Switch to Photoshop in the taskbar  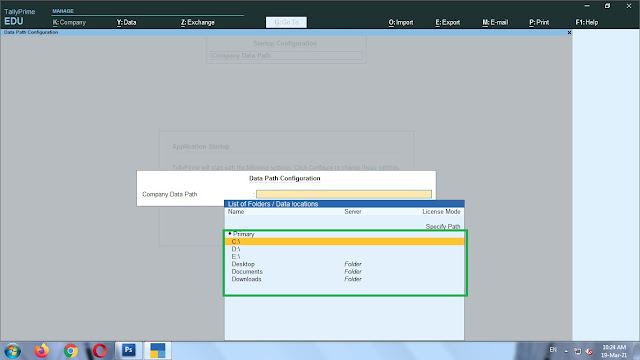(x=129, y=350)
